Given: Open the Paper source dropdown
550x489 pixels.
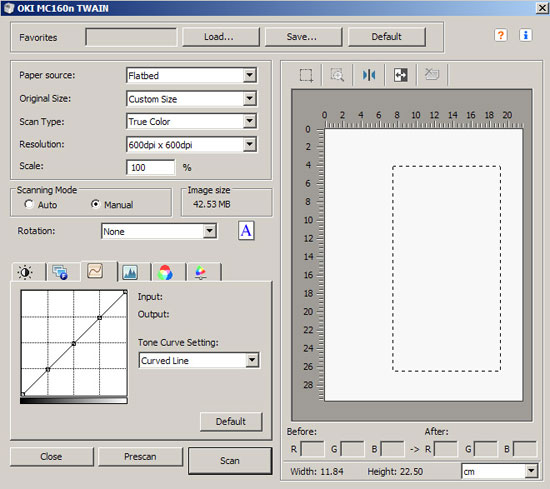Looking at the screenshot, I should (x=249, y=75).
